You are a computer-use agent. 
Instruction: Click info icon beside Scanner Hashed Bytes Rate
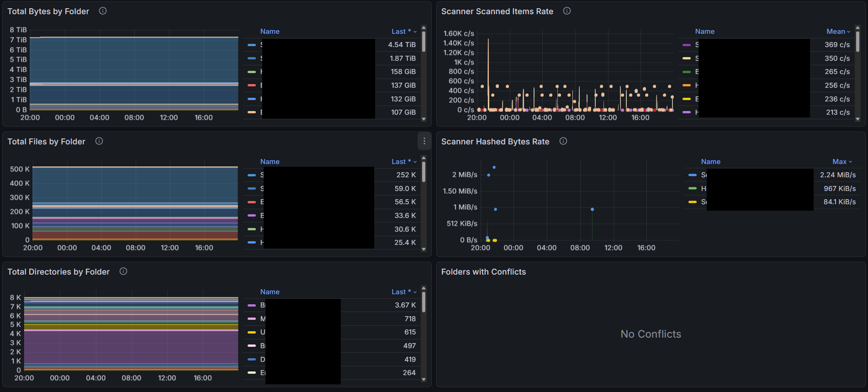(x=563, y=141)
